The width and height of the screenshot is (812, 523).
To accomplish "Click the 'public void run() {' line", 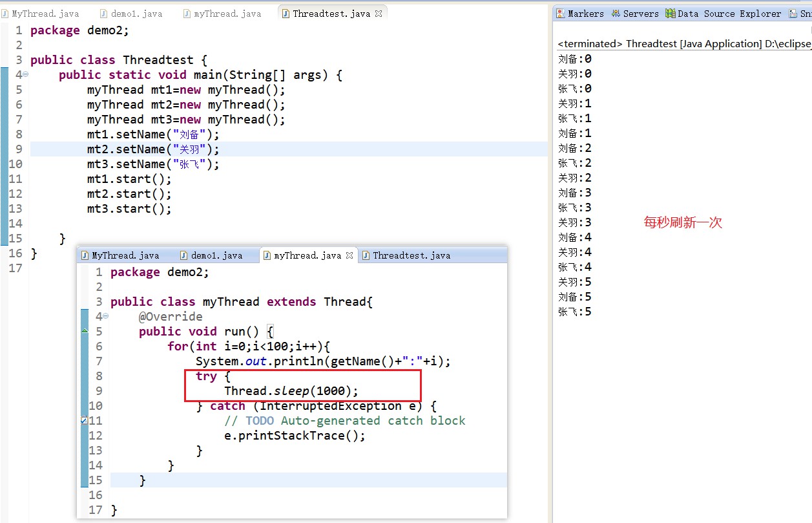I will point(207,332).
